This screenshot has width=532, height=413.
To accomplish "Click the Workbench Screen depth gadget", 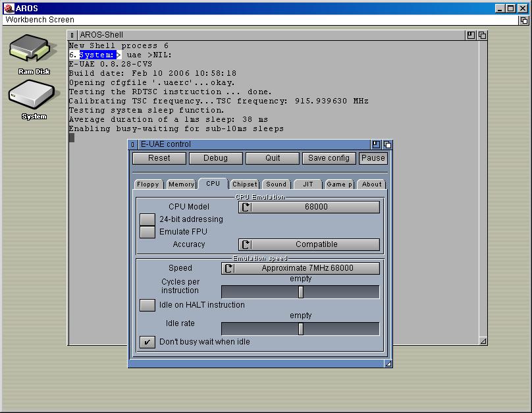I will coord(524,20).
